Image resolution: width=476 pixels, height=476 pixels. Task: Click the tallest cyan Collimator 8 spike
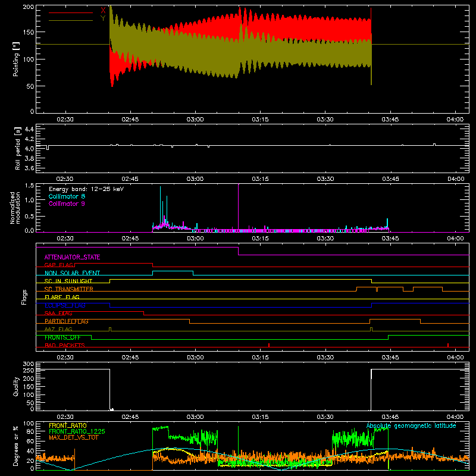pyautogui.click(x=160, y=206)
